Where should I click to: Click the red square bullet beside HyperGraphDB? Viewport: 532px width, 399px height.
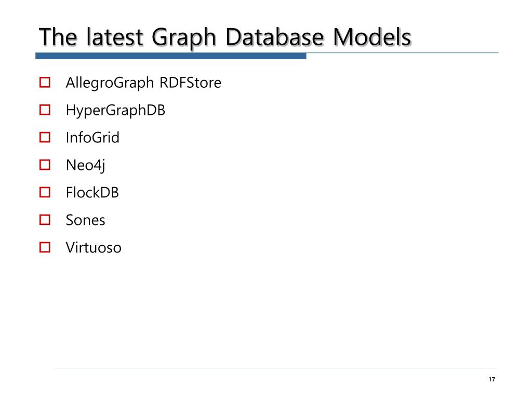point(45,110)
